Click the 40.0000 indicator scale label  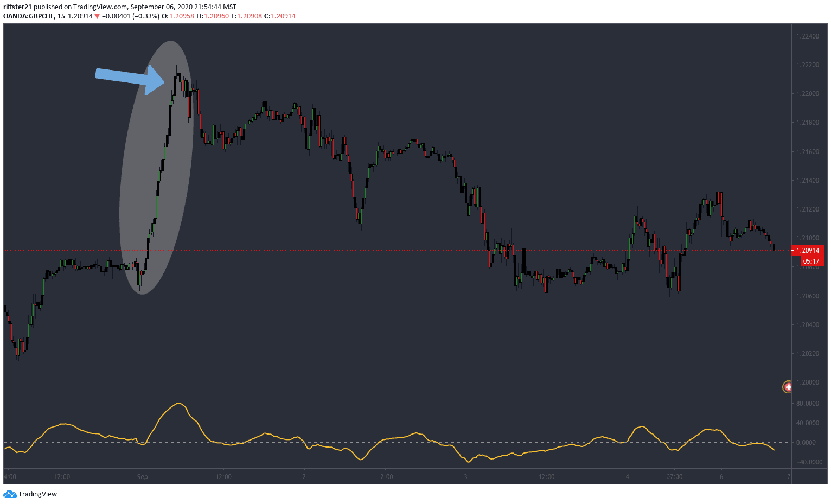click(808, 423)
